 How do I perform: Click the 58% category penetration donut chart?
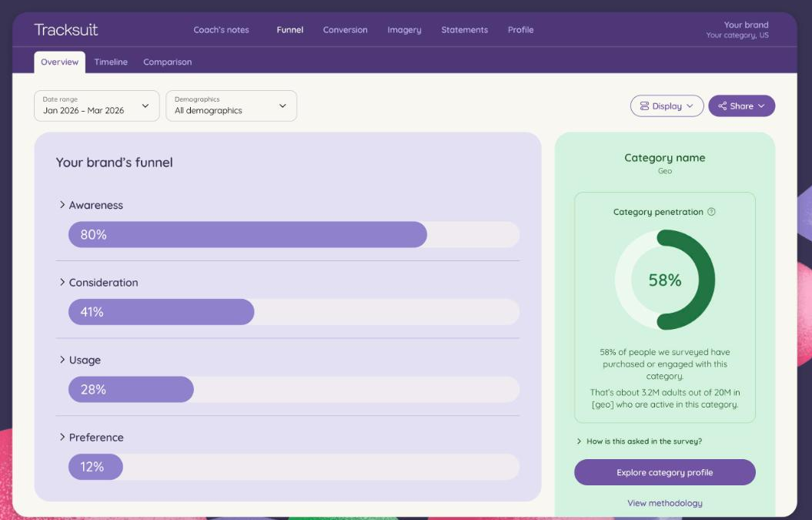point(664,280)
